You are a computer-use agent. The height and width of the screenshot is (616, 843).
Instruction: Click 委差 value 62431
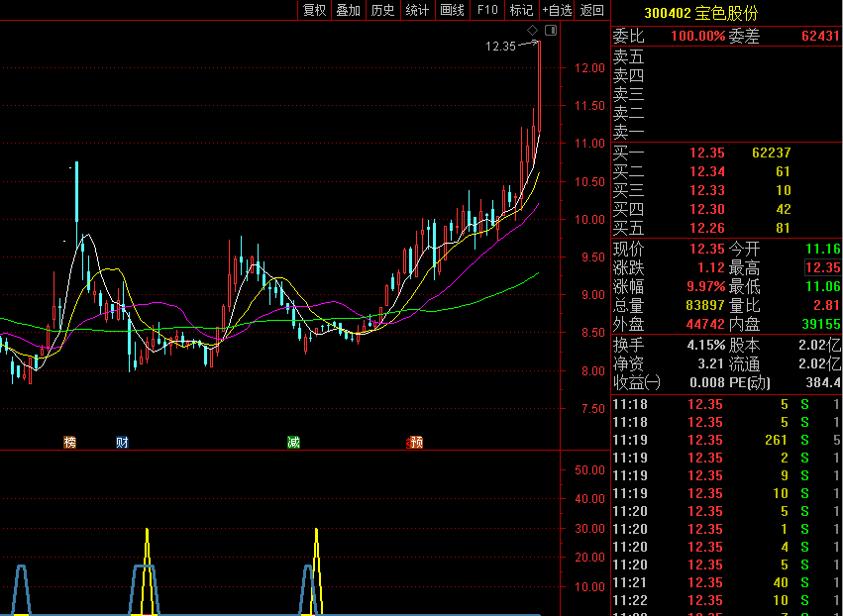pos(820,36)
